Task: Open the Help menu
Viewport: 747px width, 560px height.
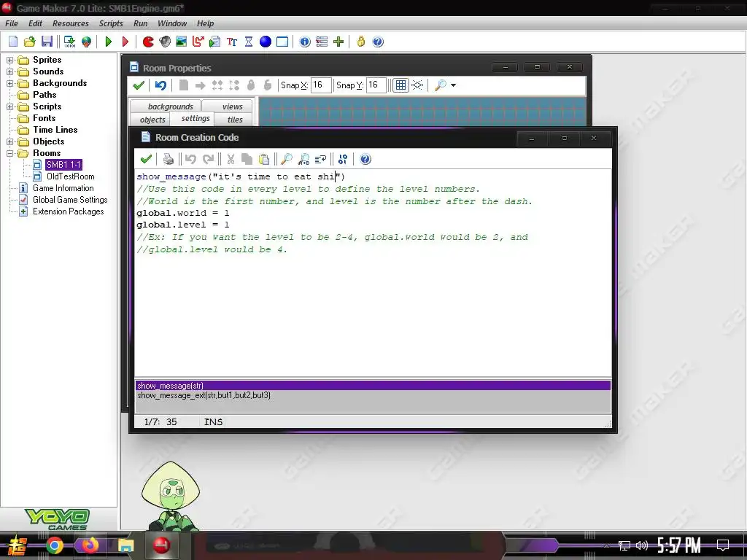Action: point(205,23)
